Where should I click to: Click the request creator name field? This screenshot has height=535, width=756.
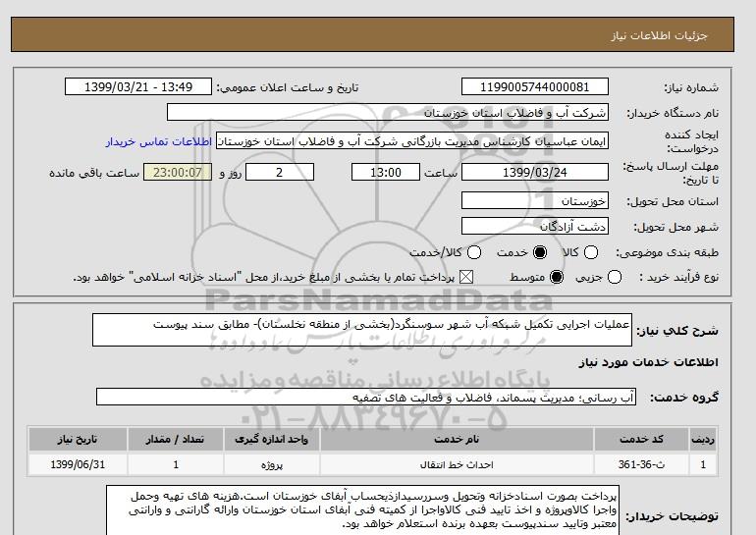(x=412, y=141)
